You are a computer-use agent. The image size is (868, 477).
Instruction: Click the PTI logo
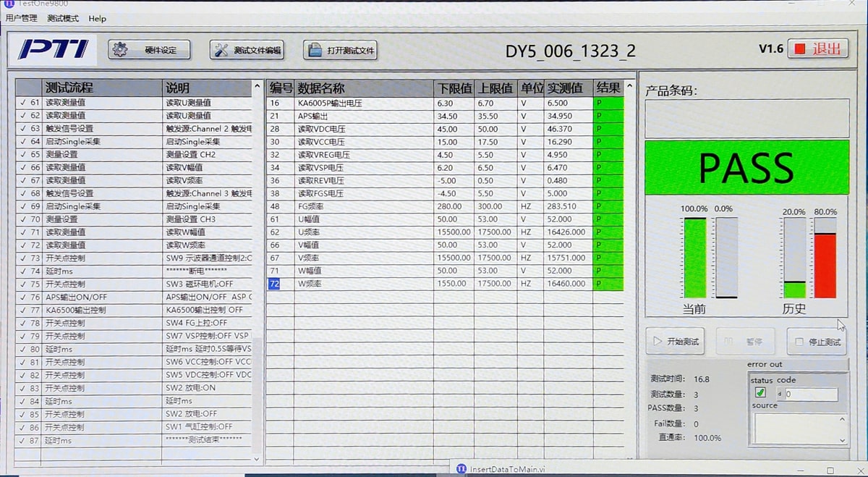click(x=54, y=49)
